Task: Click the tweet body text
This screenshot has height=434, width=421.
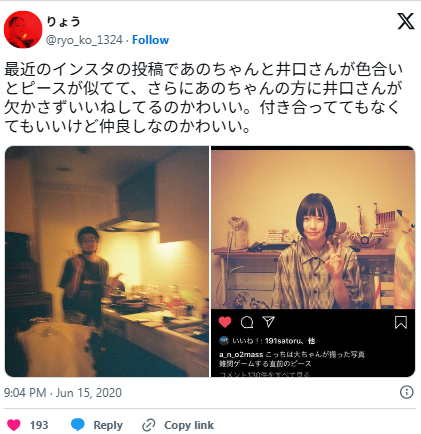Action: tap(204, 98)
